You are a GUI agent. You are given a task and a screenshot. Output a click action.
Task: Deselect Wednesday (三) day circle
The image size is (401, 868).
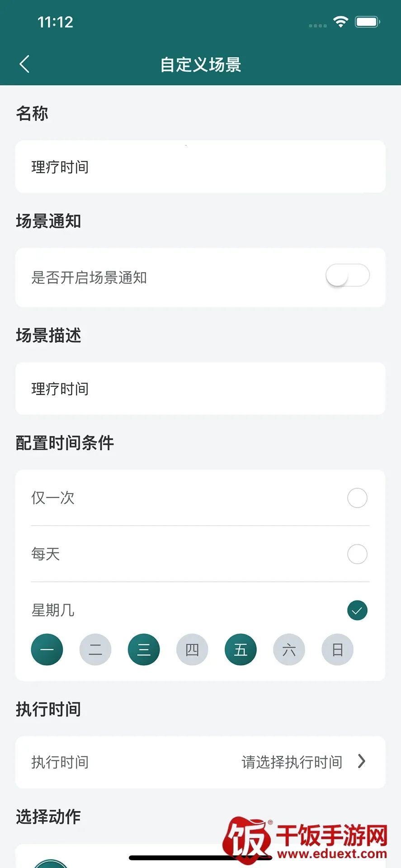click(x=144, y=650)
